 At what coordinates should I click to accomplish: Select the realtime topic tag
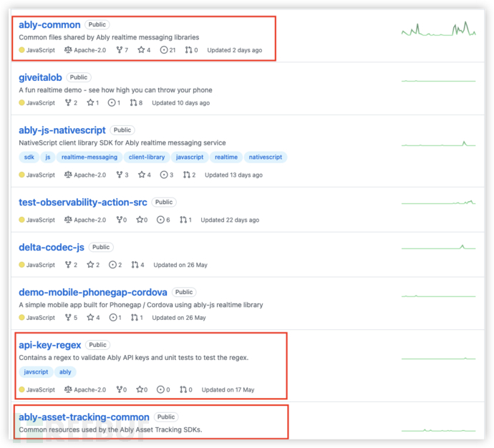pyautogui.click(x=226, y=157)
